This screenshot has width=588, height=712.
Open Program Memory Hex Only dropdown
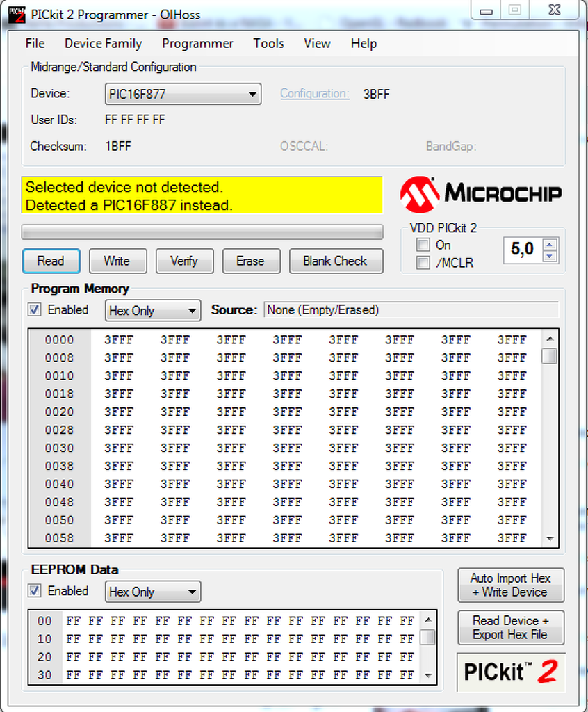point(153,311)
